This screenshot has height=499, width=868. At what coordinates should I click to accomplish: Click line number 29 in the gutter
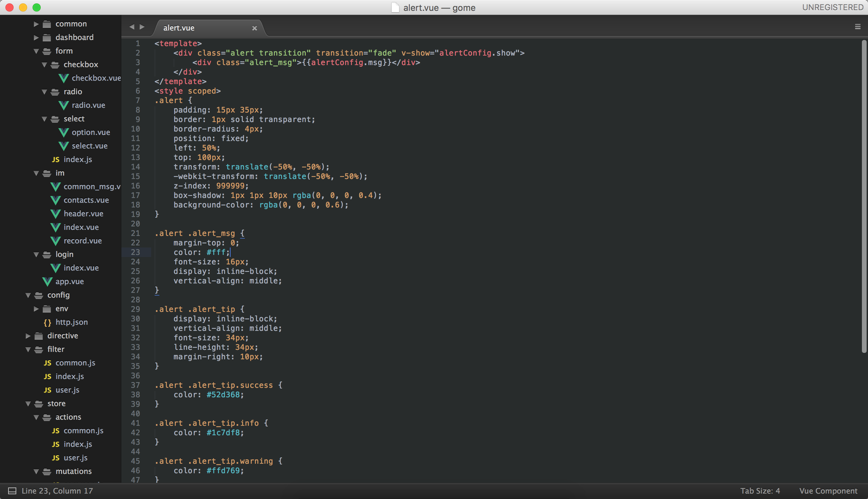pyautogui.click(x=135, y=309)
